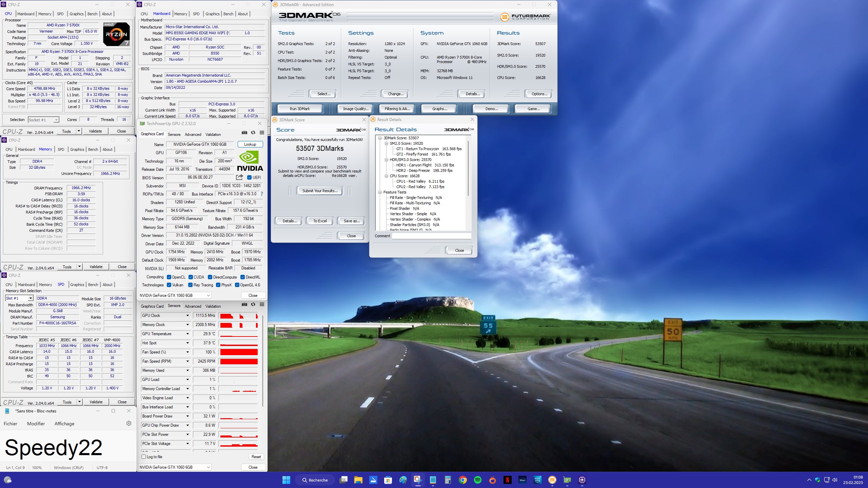Viewport: 868px width, 488px height.
Task: Open Task View from taskbar
Action: pyautogui.click(x=343, y=480)
